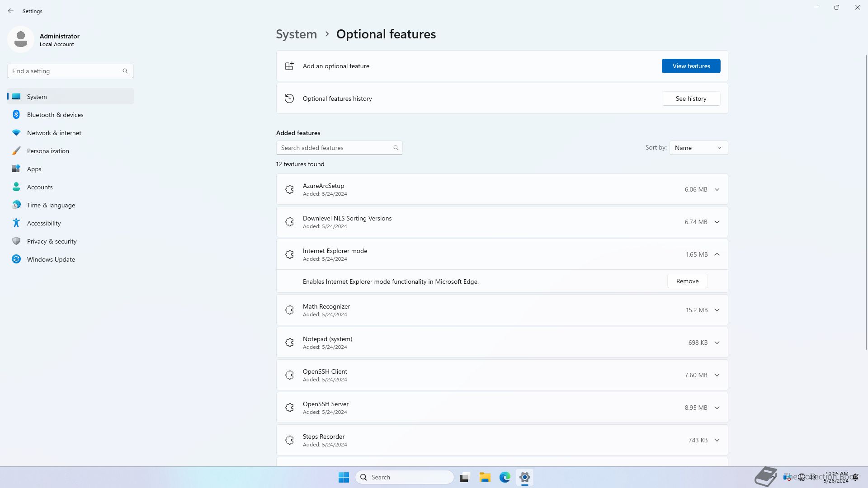Click the Settings back arrow

pos(11,11)
